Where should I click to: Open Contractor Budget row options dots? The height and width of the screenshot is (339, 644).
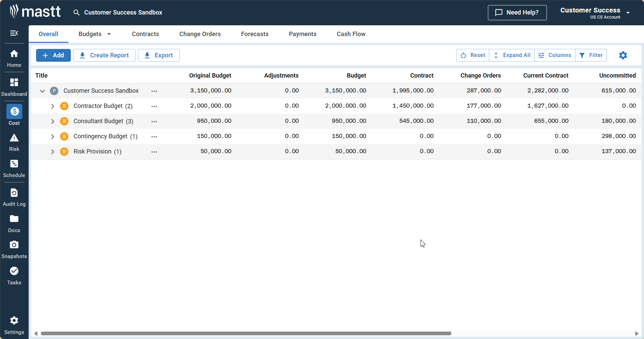(x=154, y=106)
